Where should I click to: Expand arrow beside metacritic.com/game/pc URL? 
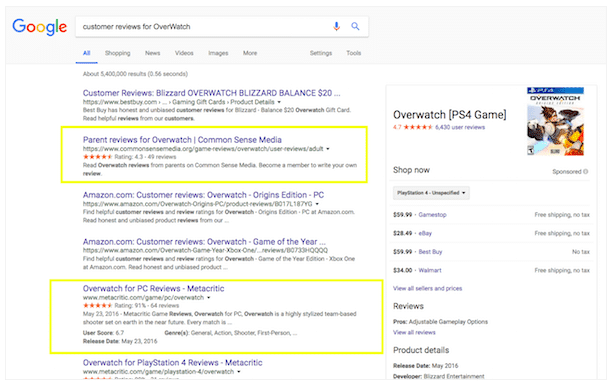pyautogui.click(x=209, y=298)
